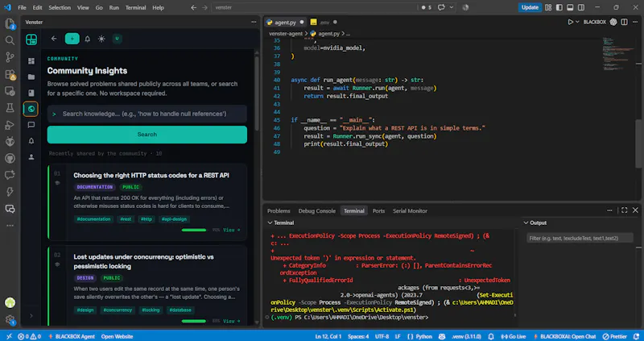Open View link on HTTP status codes card
The height and width of the screenshot is (341, 644).
(x=232, y=230)
